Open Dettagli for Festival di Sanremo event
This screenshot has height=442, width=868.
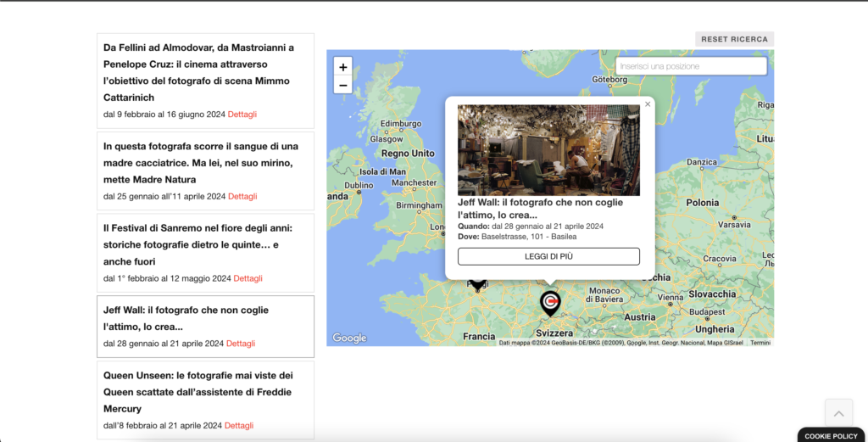[x=248, y=278]
